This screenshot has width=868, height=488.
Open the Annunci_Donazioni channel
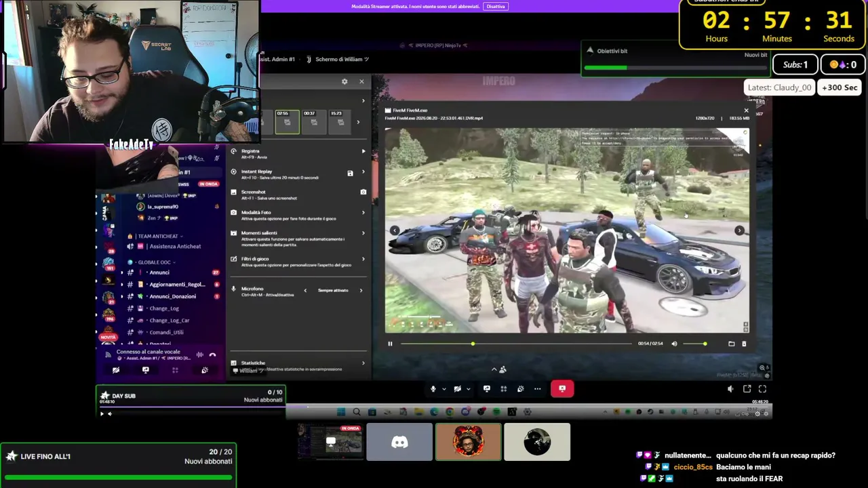(x=172, y=296)
